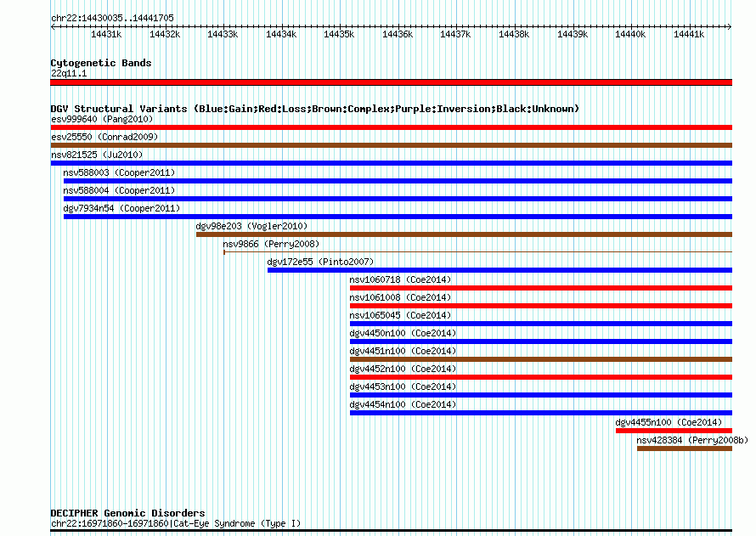
Task: Select the thin nsv9866 variant line
Action: 477,252
